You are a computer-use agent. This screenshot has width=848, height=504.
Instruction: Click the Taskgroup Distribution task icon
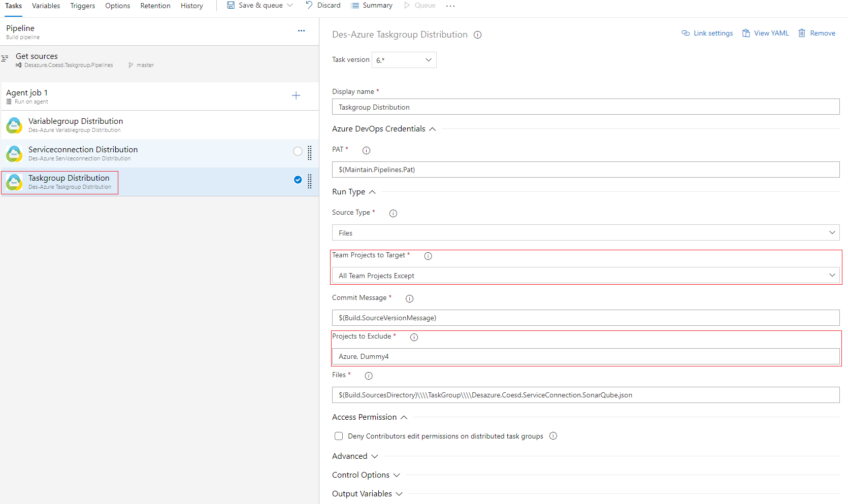(x=14, y=182)
